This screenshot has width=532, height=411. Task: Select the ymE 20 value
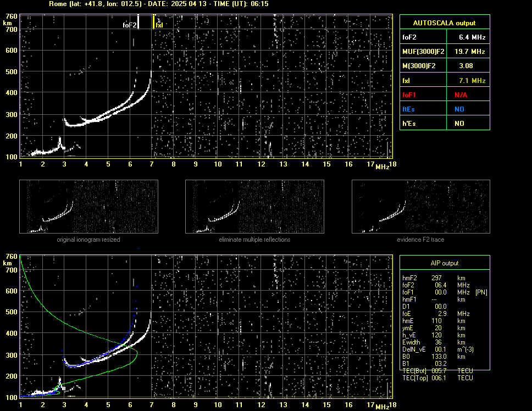[438, 328]
